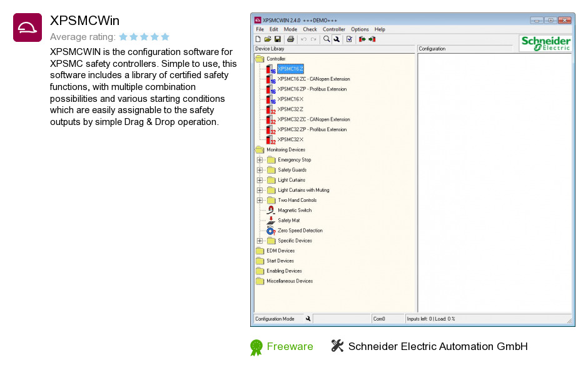
Task: Click the Emergency Stop folder label
Action: (295, 160)
